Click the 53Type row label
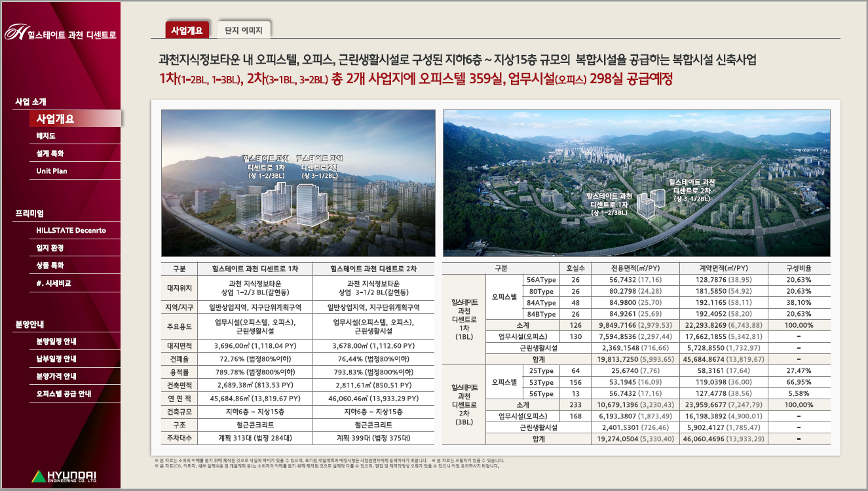This screenshot has width=868, height=491. coord(542,382)
